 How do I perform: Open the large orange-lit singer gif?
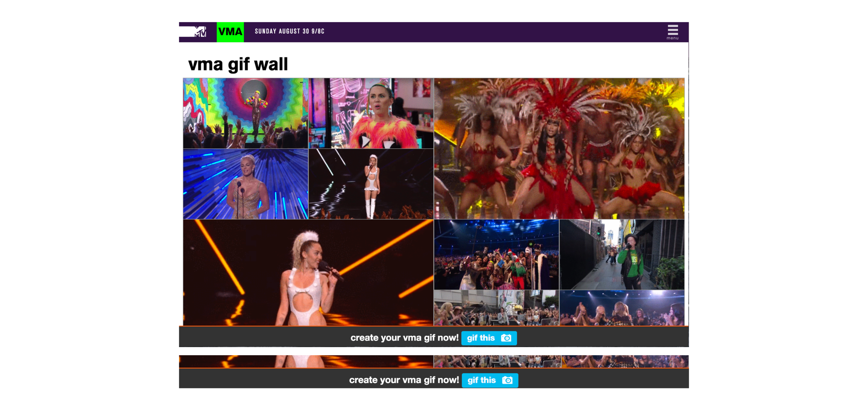point(308,273)
